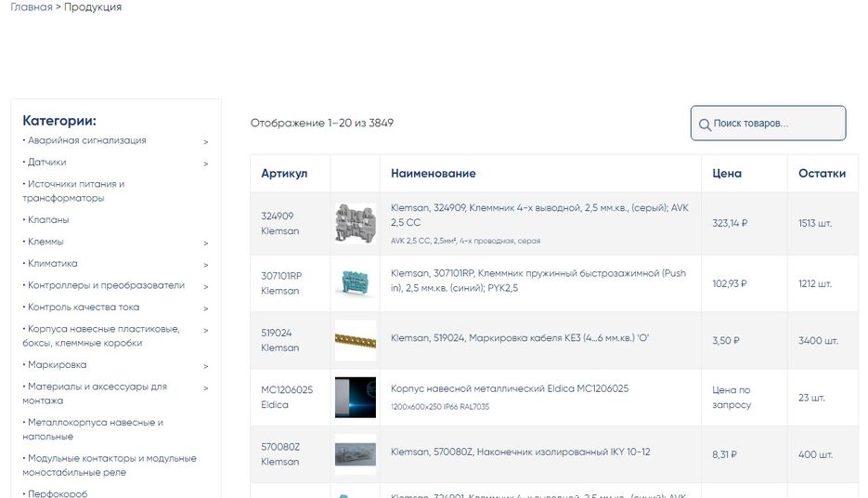868x498 pixels.
Task: Open the Климатика category
Action: tap(53, 263)
